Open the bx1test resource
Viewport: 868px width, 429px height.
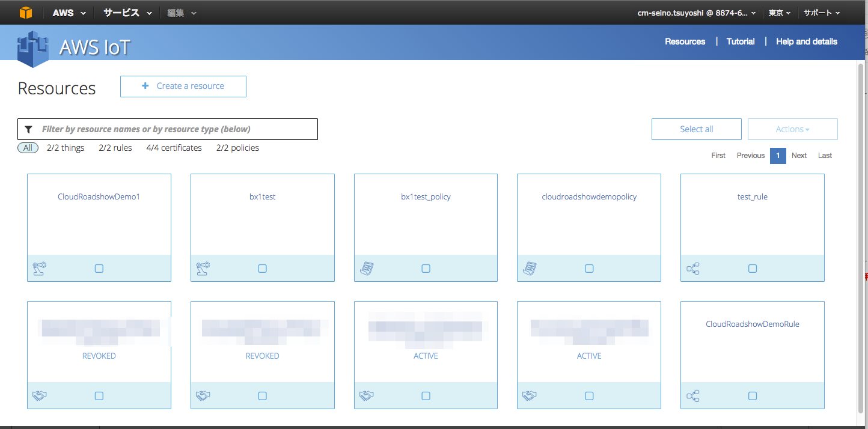point(263,196)
